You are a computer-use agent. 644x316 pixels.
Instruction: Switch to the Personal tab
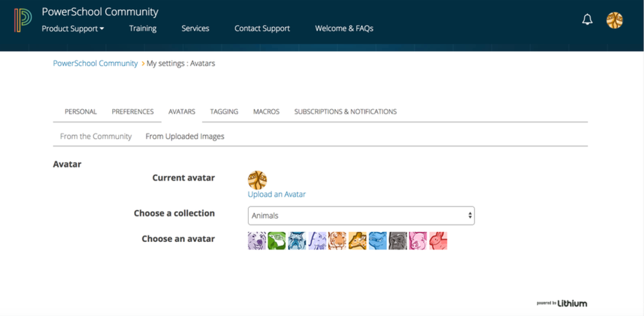(x=81, y=112)
